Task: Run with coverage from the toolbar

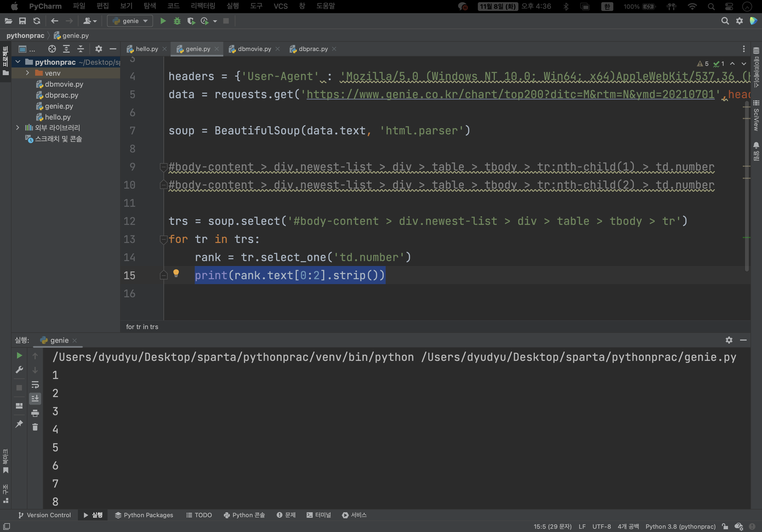Action: 191,21
